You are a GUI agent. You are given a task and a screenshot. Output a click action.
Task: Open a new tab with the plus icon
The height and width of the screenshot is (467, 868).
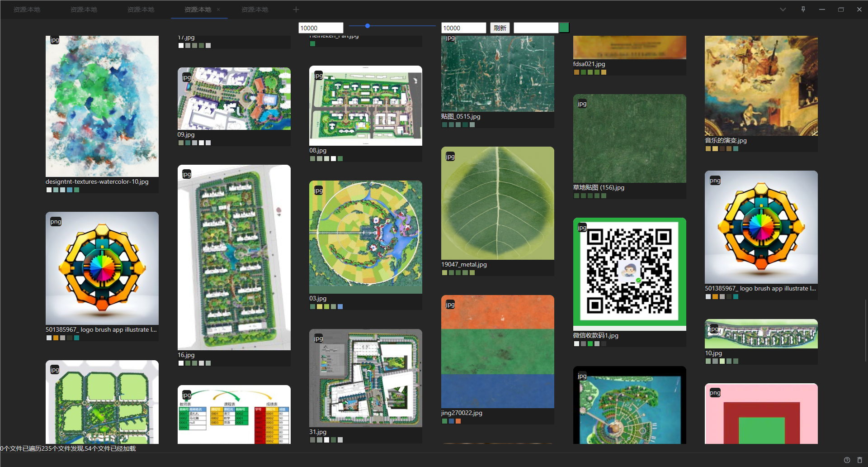[296, 10]
